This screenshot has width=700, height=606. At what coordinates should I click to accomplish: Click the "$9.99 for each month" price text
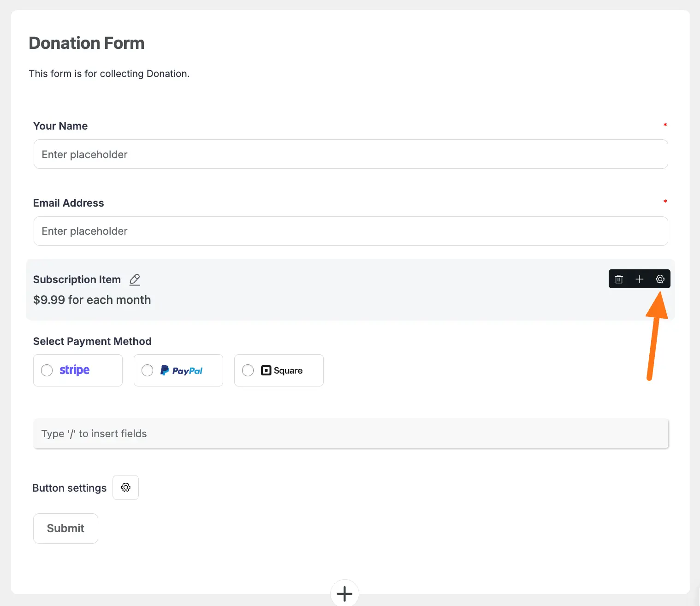point(92,300)
